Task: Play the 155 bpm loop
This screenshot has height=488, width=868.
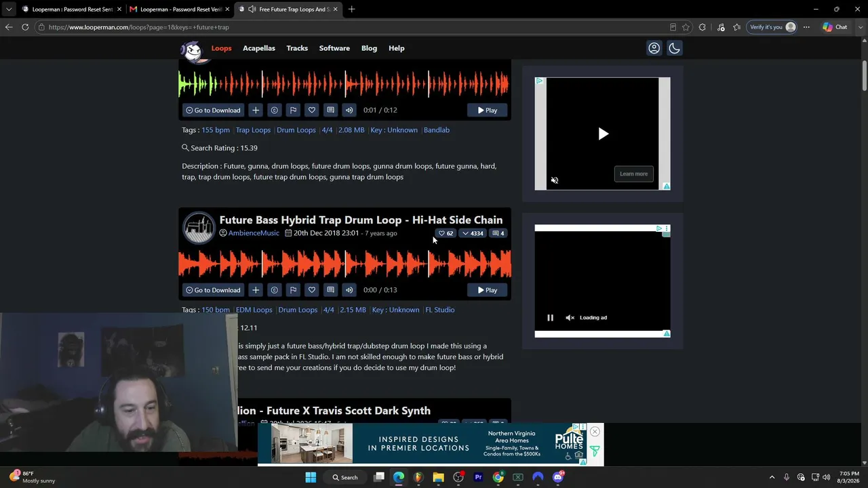Action: 487,110
